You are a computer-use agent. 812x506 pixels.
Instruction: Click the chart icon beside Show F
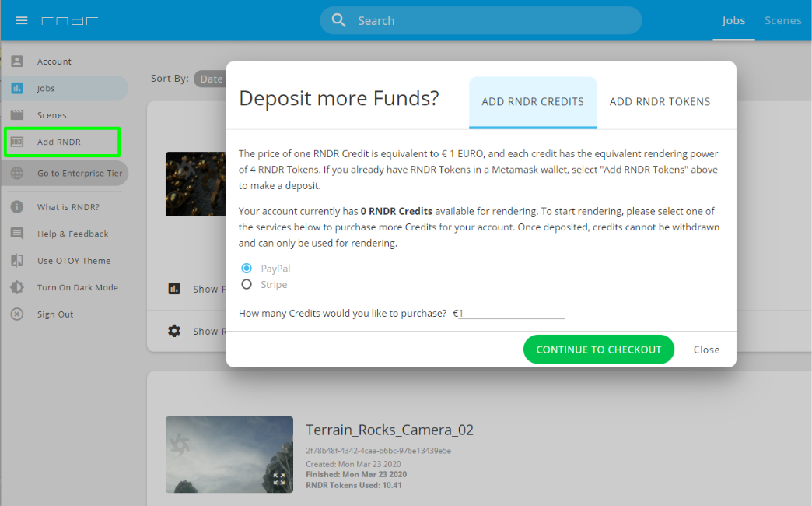[x=174, y=289]
